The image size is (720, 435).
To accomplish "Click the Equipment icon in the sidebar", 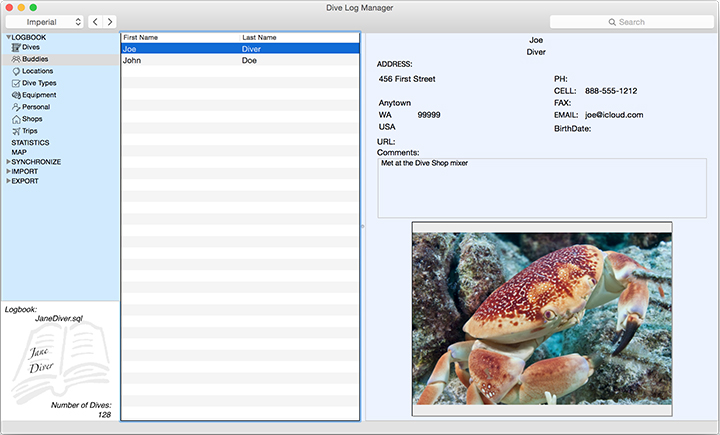I will (16, 95).
